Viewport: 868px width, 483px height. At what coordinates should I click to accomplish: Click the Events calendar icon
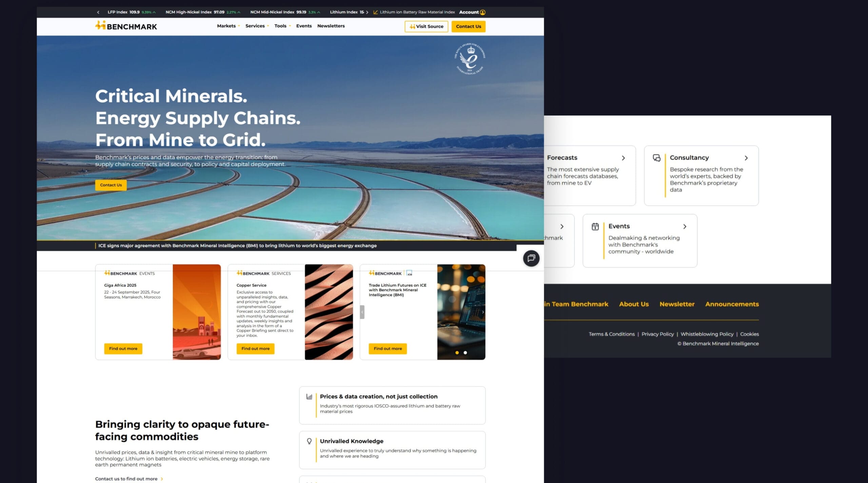(x=595, y=226)
